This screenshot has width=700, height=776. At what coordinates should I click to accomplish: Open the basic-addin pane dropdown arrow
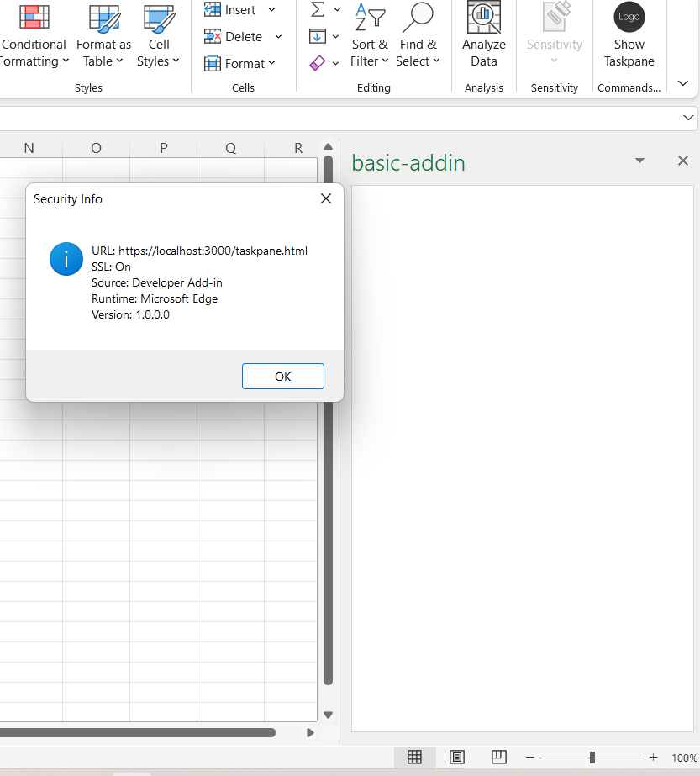639,160
